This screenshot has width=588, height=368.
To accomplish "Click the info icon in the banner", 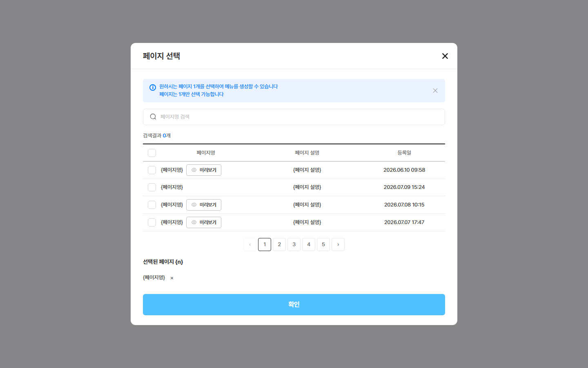I will (153, 88).
